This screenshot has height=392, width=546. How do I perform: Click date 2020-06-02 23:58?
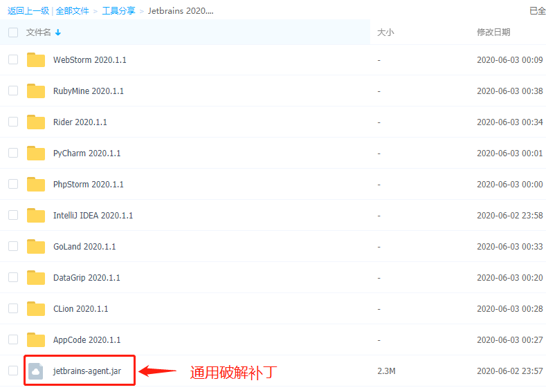pos(510,216)
